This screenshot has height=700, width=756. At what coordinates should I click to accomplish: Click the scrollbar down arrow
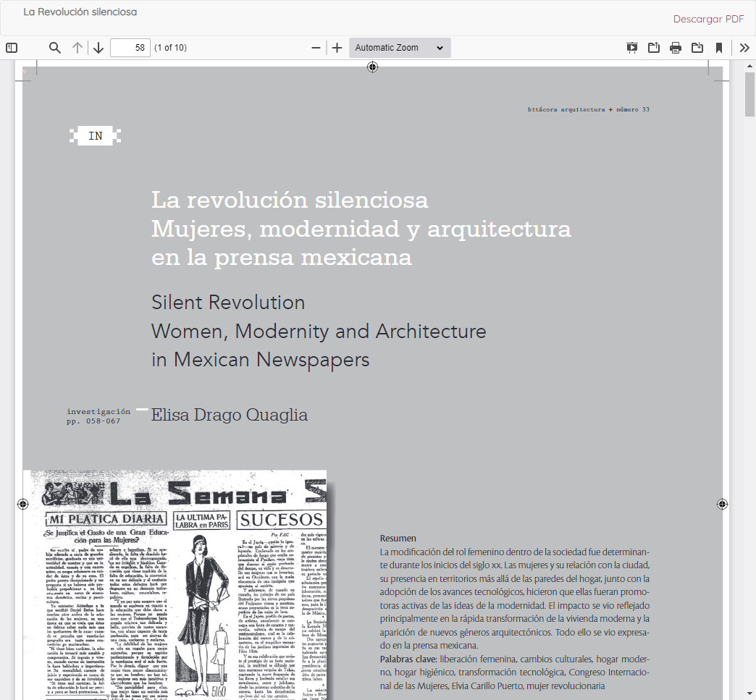pyautogui.click(x=749, y=694)
